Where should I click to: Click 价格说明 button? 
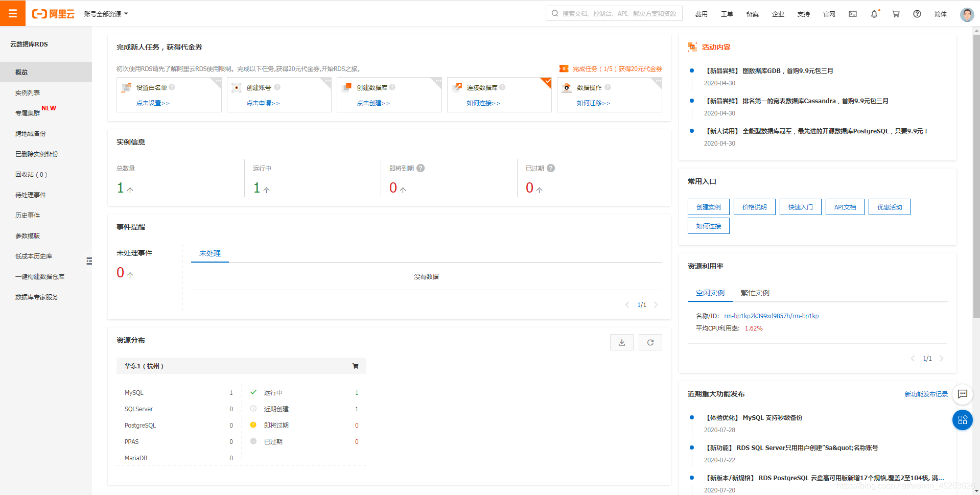pos(755,207)
